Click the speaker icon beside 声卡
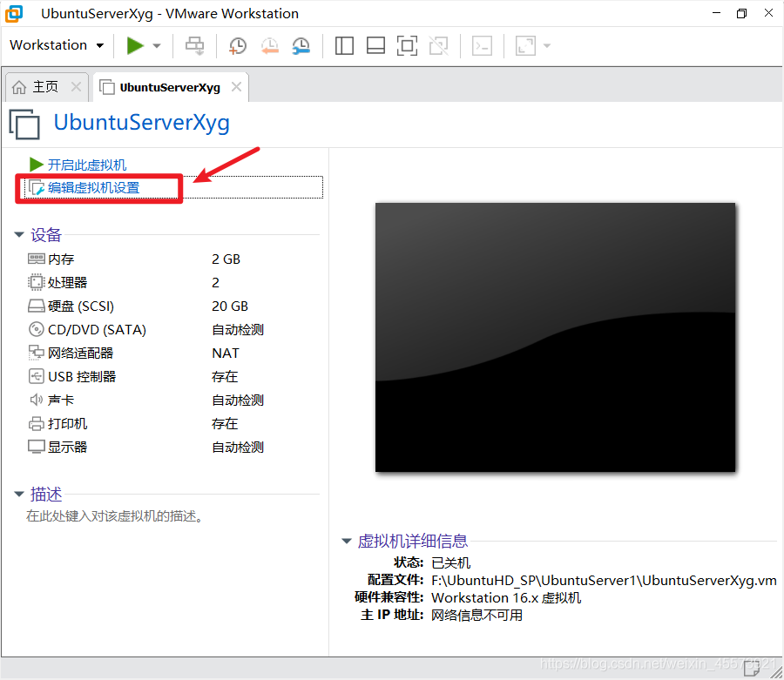 click(36, 400)
